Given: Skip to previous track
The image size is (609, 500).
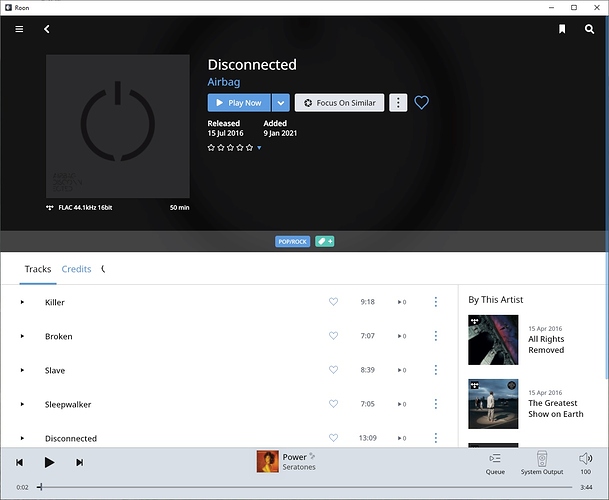Looking at the screenshot, I should pyautogui.click(x=19, y=462).
